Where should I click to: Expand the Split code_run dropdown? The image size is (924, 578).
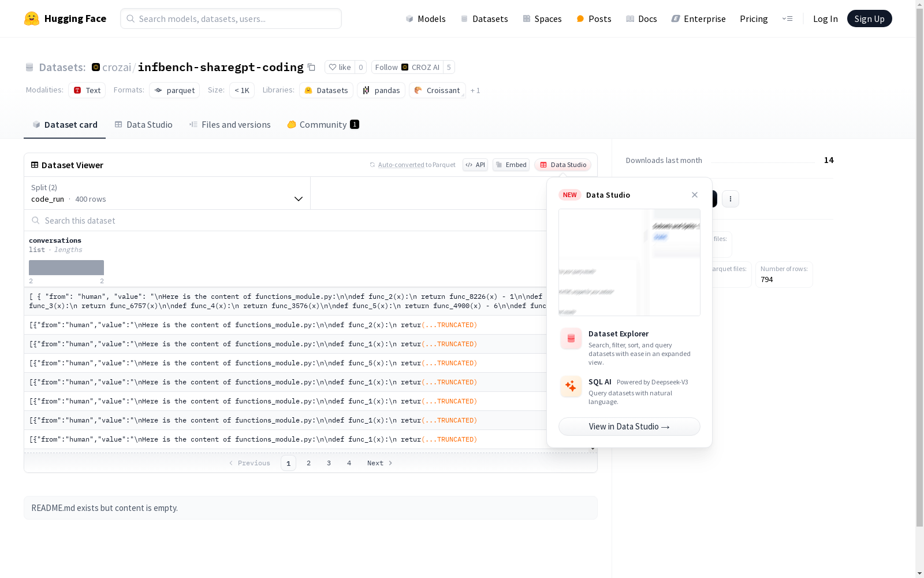coord(167,193)
